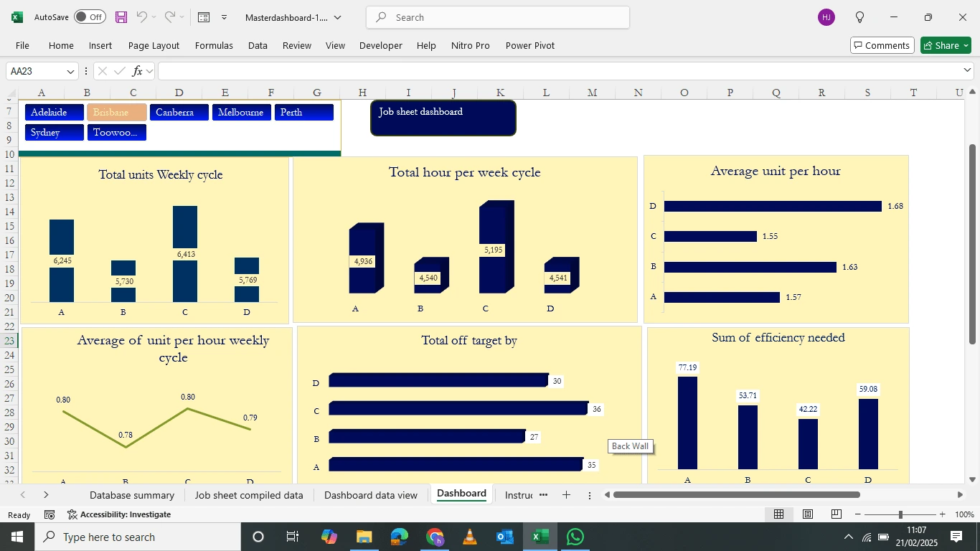Click the macro recording icon in status bar
The width and height of the screenshot is (980, 551).
(x=50, y=514)
